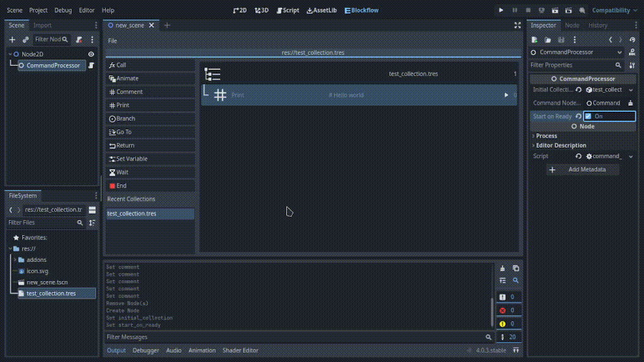Image resolution: width=644 pixels, height=362 pixels.
Task: Click the Add Metadata button
Action: point(582,170)
